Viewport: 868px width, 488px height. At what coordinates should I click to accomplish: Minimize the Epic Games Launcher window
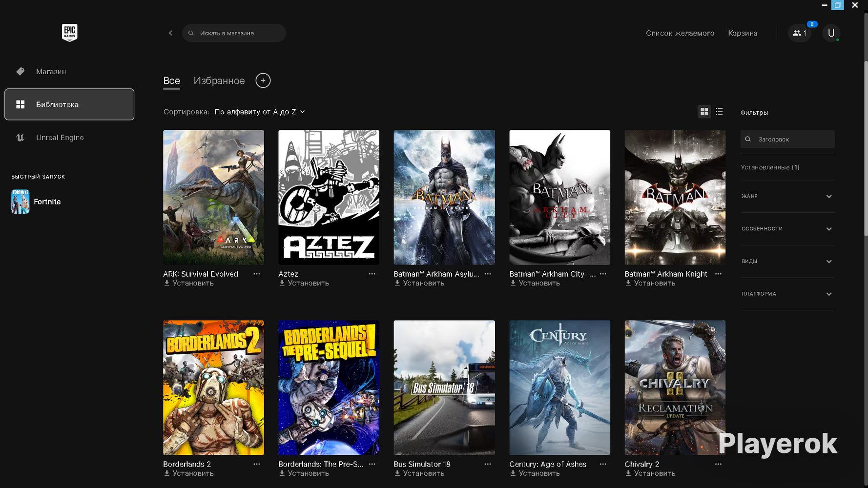[825, 5]
